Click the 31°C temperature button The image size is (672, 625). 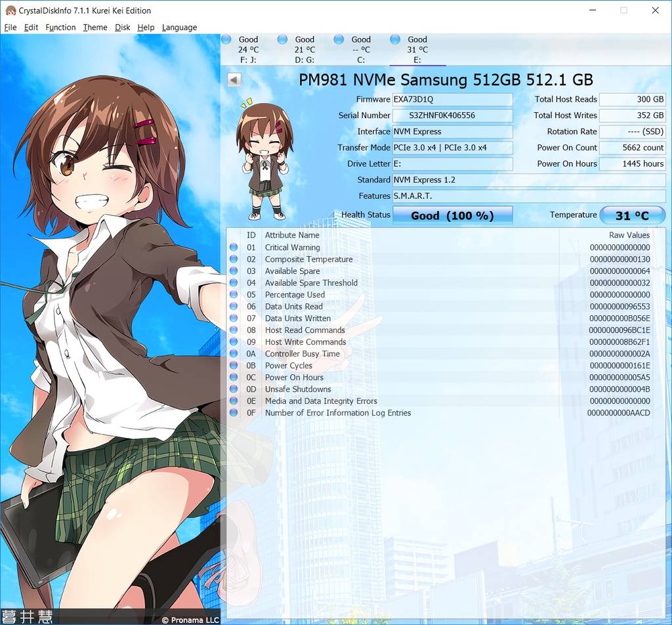pyautogui.click(x=632, y=215)
